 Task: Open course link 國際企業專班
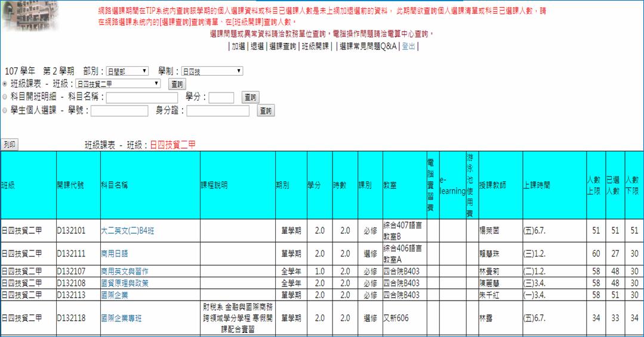pos(122,318)
